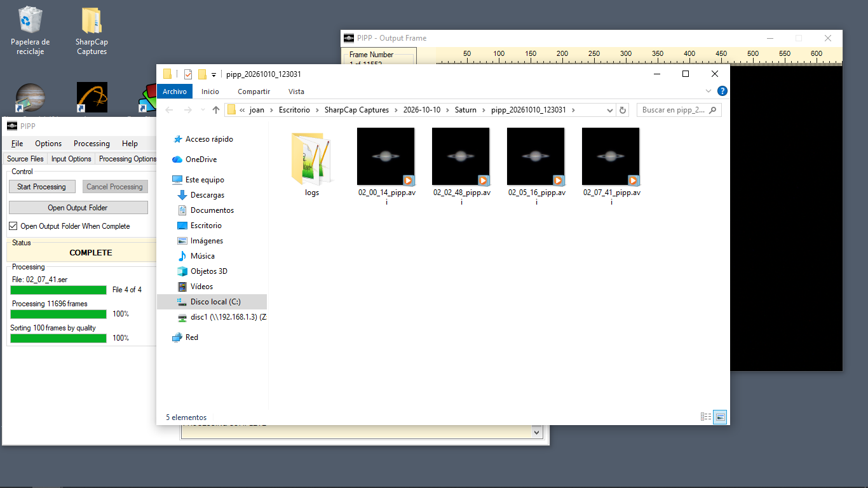Select the 02_07_41_pipp.avi video thumbnail
868x488 pixels.
611,156
